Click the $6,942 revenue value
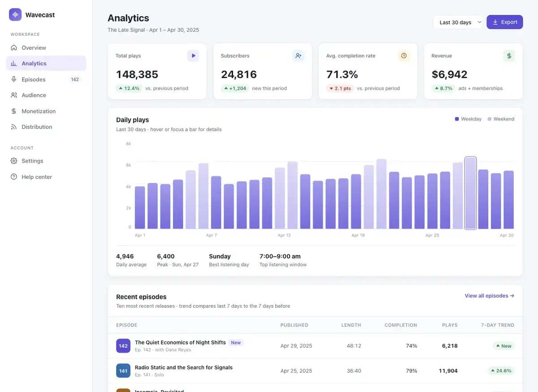Image resolution: width=538 pixels, height=392 pixels. [x=450, y=74]
